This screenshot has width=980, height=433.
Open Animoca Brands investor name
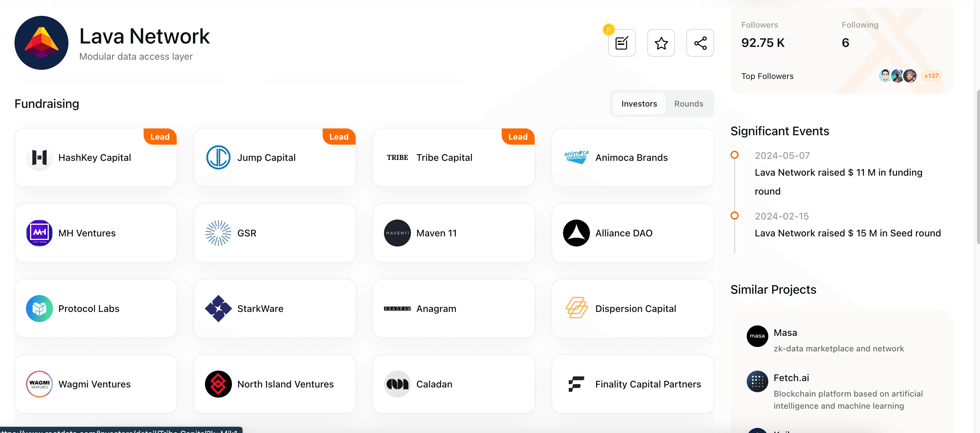(631, 157)
